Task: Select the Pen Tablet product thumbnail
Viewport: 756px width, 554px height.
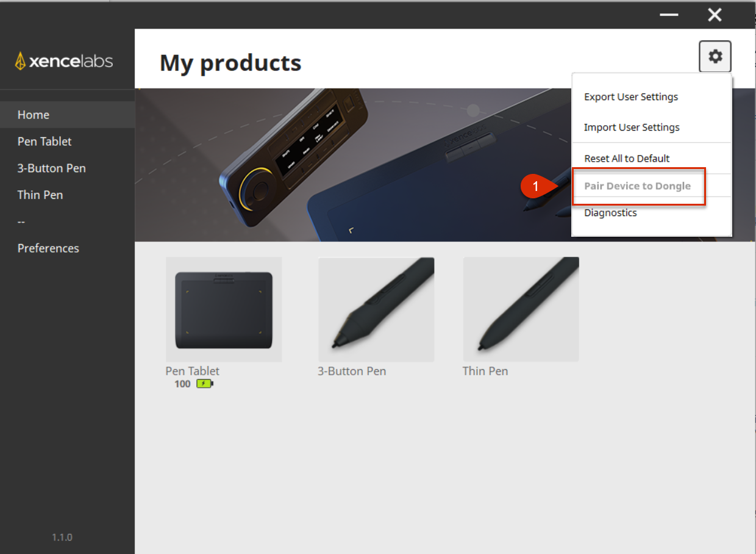Action: 224,309
